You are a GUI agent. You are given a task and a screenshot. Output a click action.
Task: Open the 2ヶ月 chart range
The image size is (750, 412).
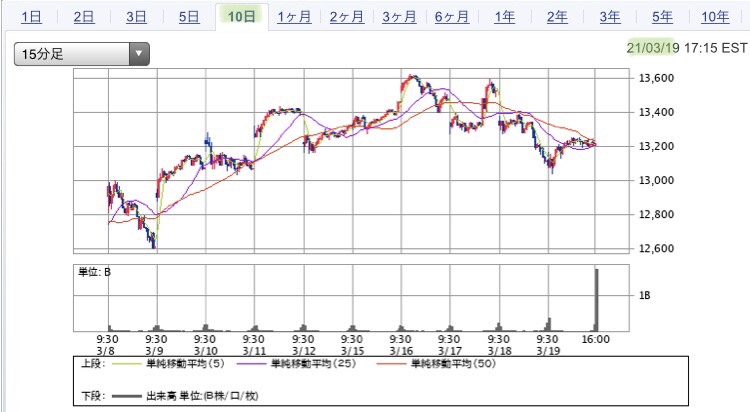(347, 17)
